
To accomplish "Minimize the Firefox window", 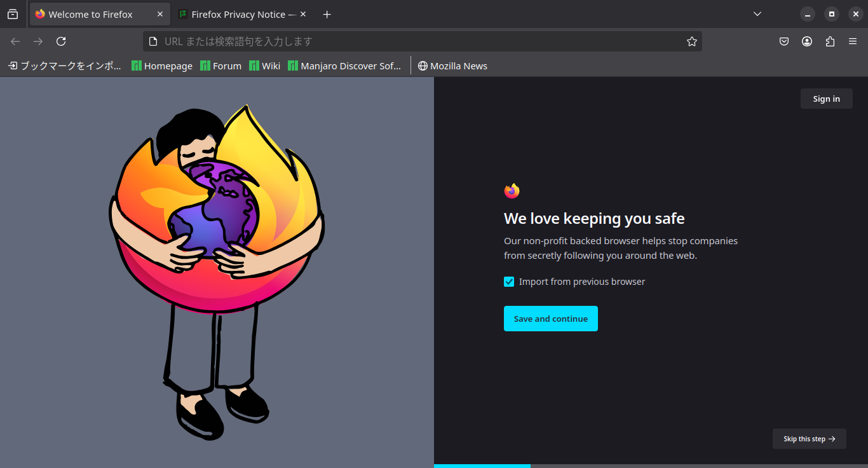I will (808, 14).
